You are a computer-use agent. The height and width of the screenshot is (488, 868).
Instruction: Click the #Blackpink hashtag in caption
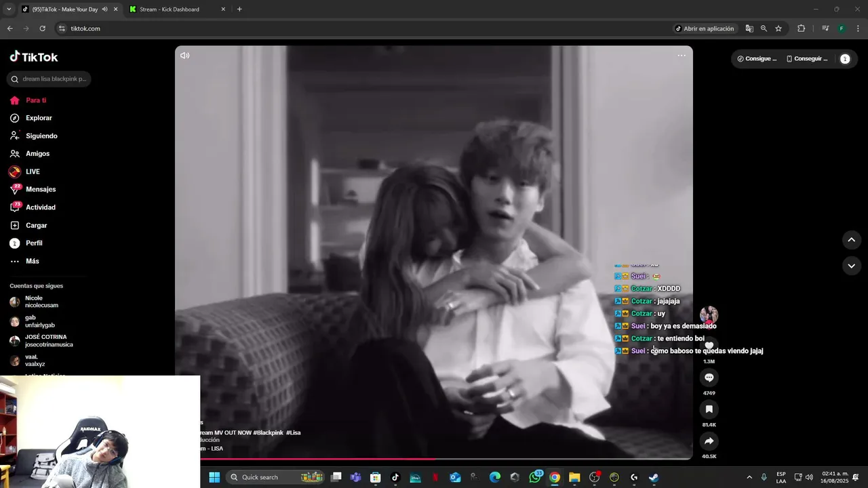(268, 432)
